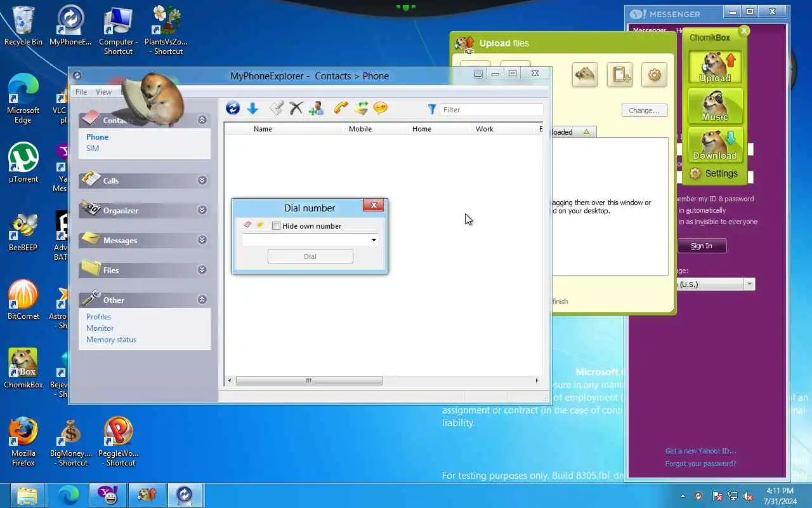Screen dimensions: 812x508
Task: Close the ChomikBox floating panel
Action: click(x=745, y=30)
